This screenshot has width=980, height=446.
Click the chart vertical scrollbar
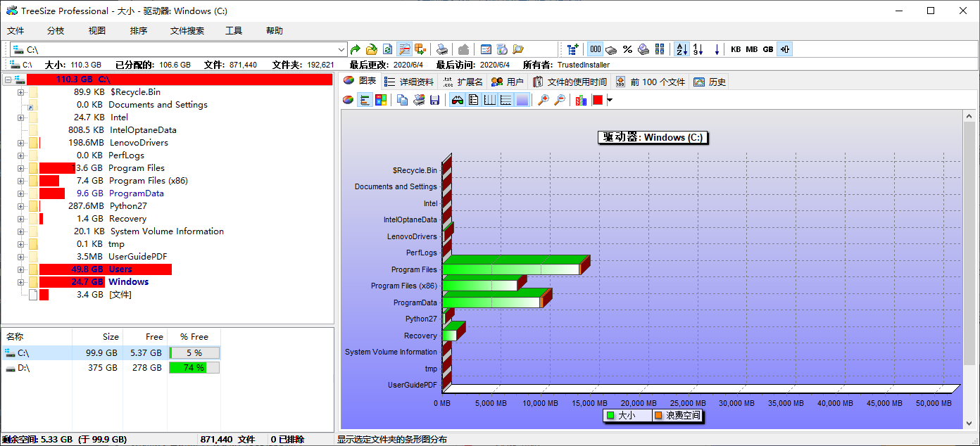969,269
